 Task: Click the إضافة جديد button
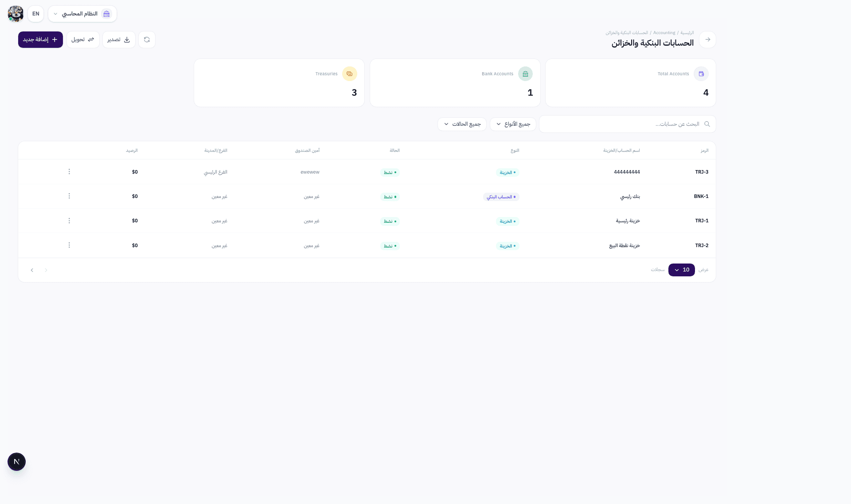point(40,40)
